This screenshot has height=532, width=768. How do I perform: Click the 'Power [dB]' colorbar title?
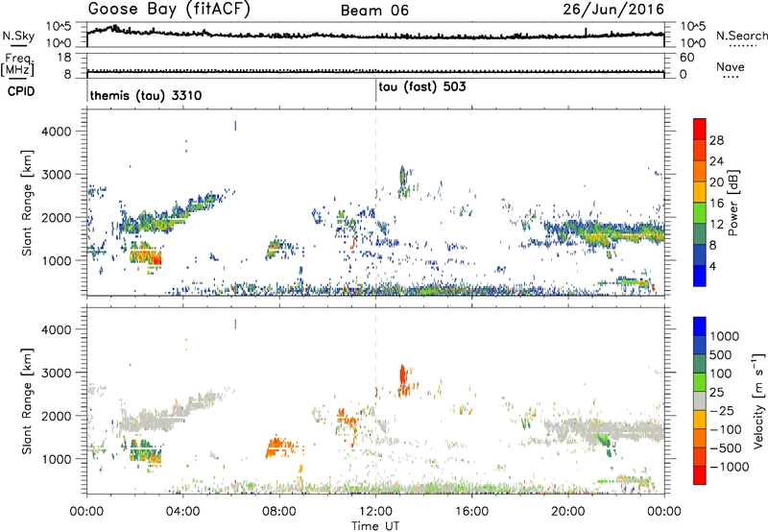pyautogui.click(x=732, y=203)
